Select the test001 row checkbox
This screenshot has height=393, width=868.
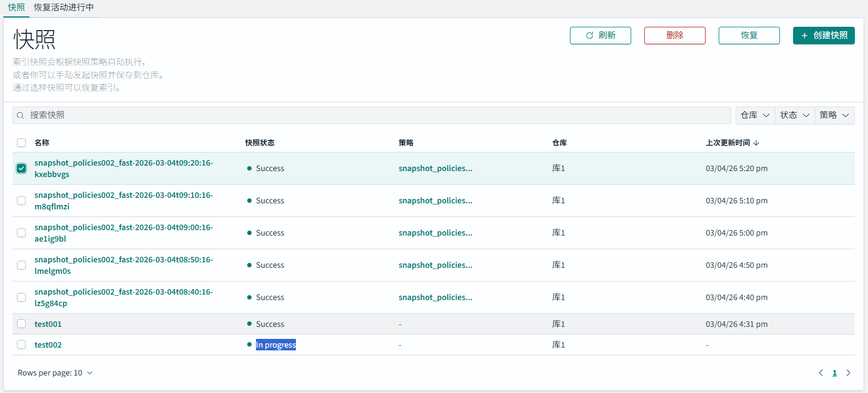point(21,324)
